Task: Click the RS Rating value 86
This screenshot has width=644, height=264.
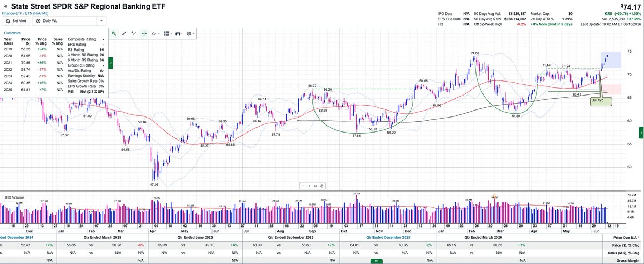Action: coord(101,50)
